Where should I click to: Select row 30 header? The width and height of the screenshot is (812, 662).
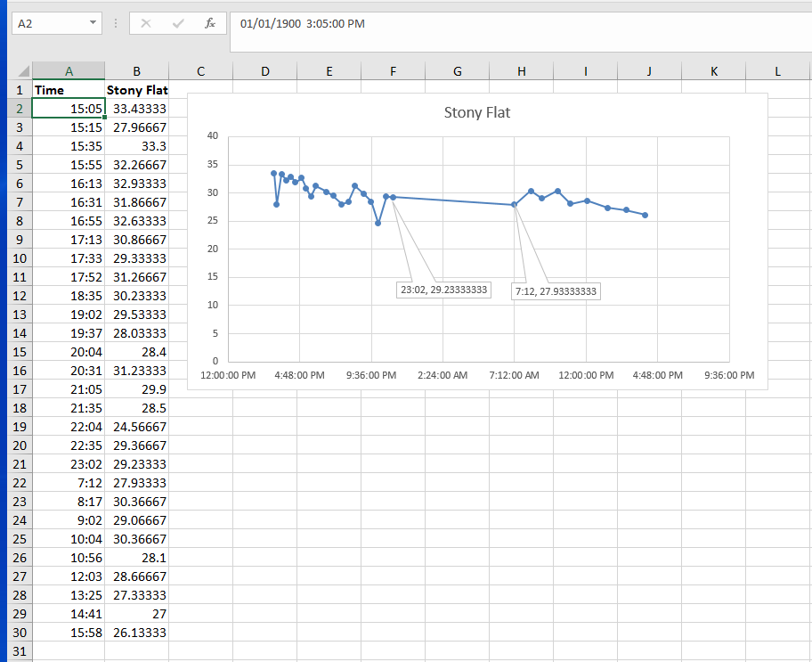click(20, 633)
